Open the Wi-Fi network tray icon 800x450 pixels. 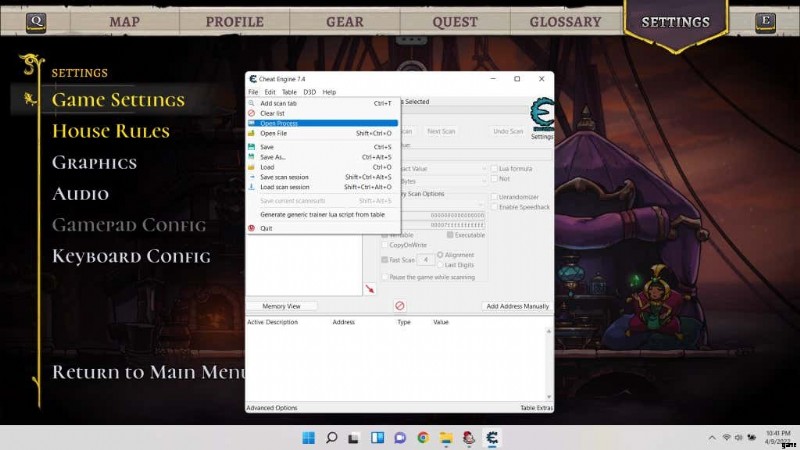727,438
